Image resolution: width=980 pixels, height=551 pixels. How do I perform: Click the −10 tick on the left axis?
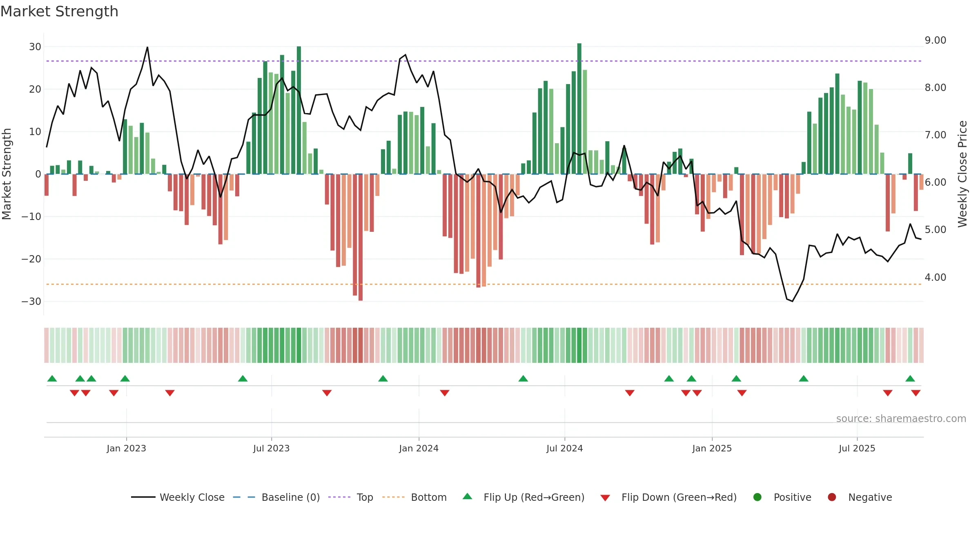click(31, 217)
